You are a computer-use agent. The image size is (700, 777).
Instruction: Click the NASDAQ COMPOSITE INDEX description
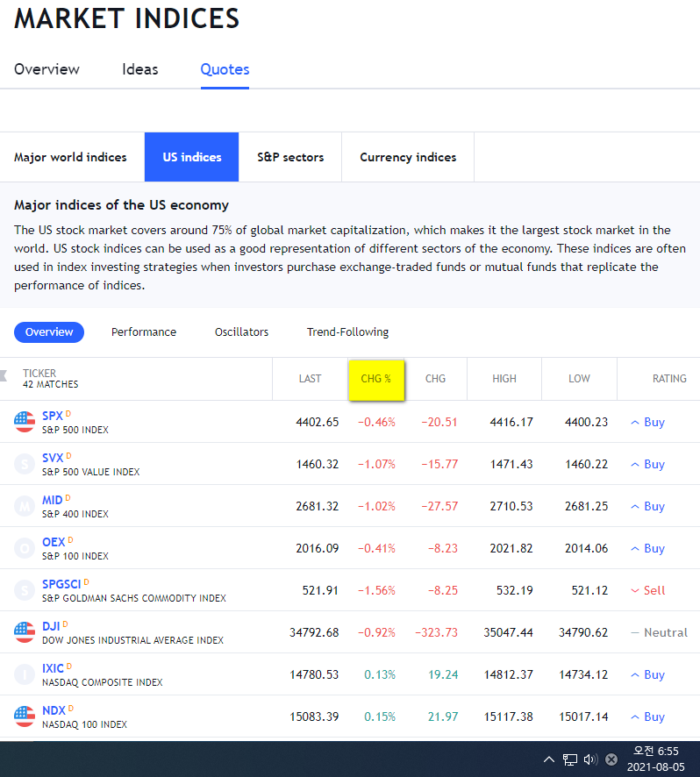(x=102, y=682)
